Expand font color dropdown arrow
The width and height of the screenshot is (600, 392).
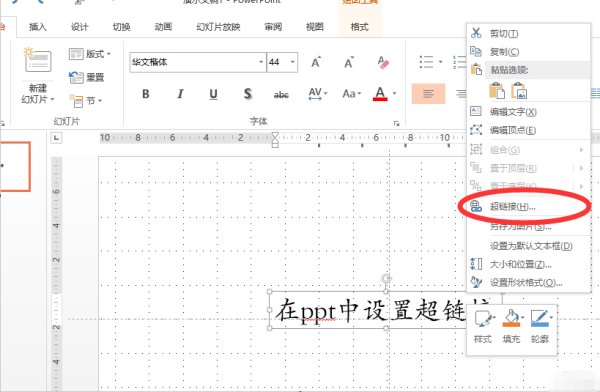click(x=395, y=93)
